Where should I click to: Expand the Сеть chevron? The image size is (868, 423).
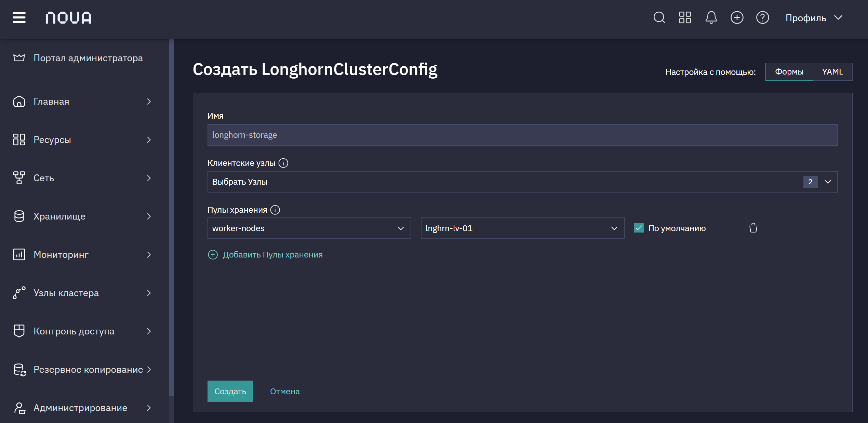coord(149,178)
